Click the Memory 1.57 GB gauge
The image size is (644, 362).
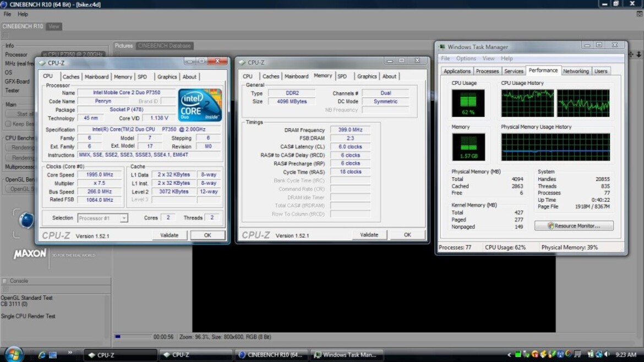tap(468, 147)
